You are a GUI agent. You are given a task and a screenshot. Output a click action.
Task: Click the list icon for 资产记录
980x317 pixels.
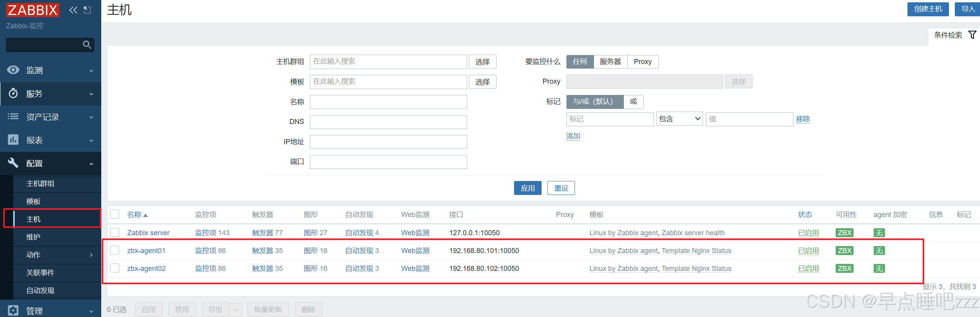click(x=13, y=117)
